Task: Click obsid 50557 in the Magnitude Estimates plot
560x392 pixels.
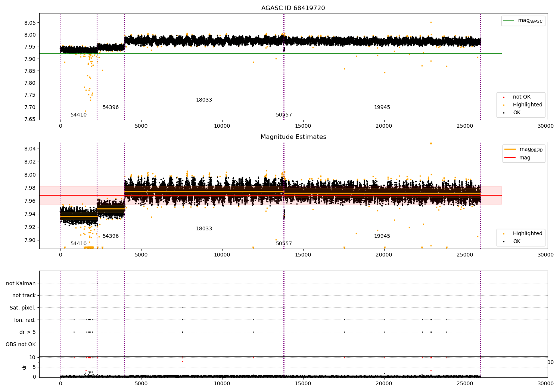Action: tap(284, 244)
